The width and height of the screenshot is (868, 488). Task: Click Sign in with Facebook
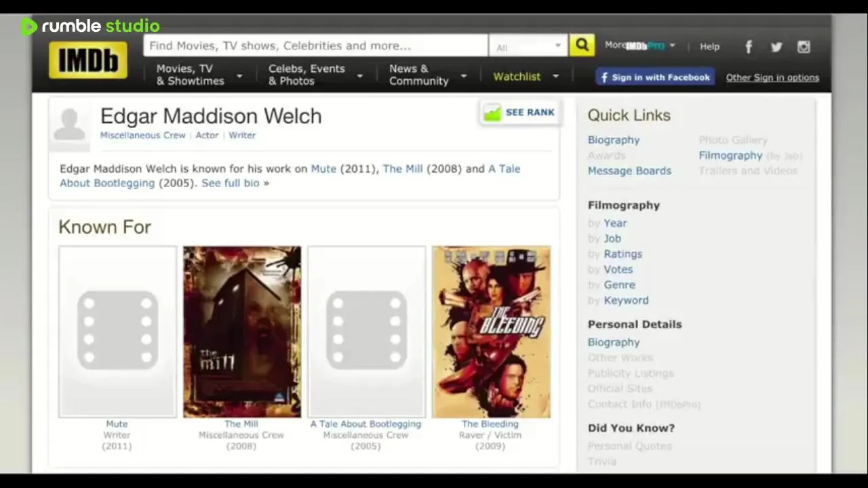(x=655, y=77)
